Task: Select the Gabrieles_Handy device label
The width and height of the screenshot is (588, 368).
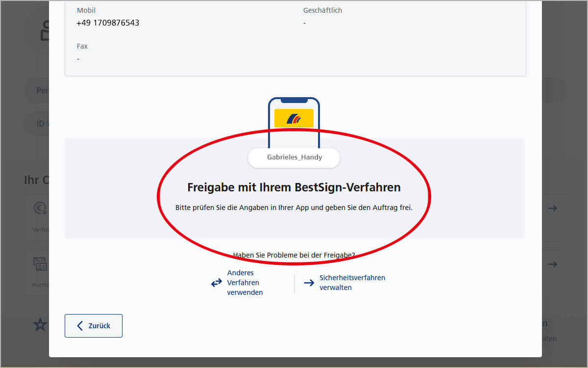Action: [294, 158]
